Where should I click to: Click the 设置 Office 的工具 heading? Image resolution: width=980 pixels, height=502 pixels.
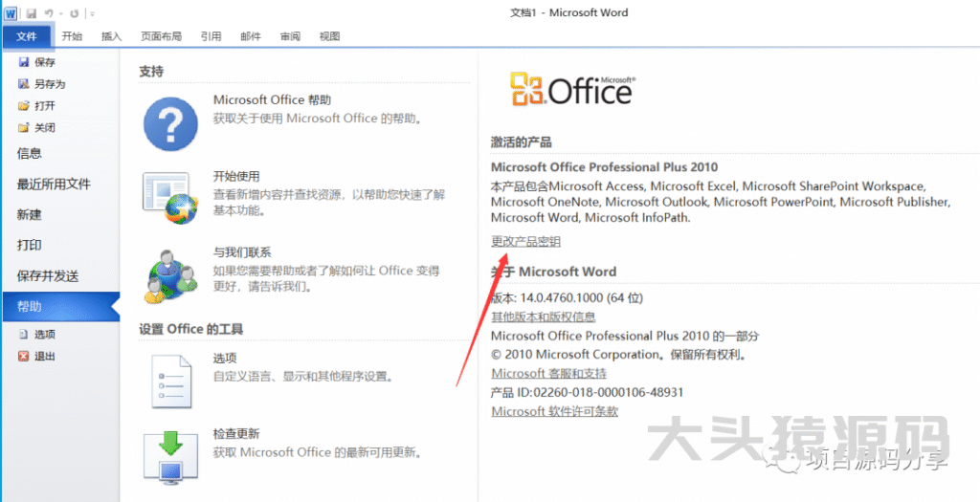click(191, 328)
